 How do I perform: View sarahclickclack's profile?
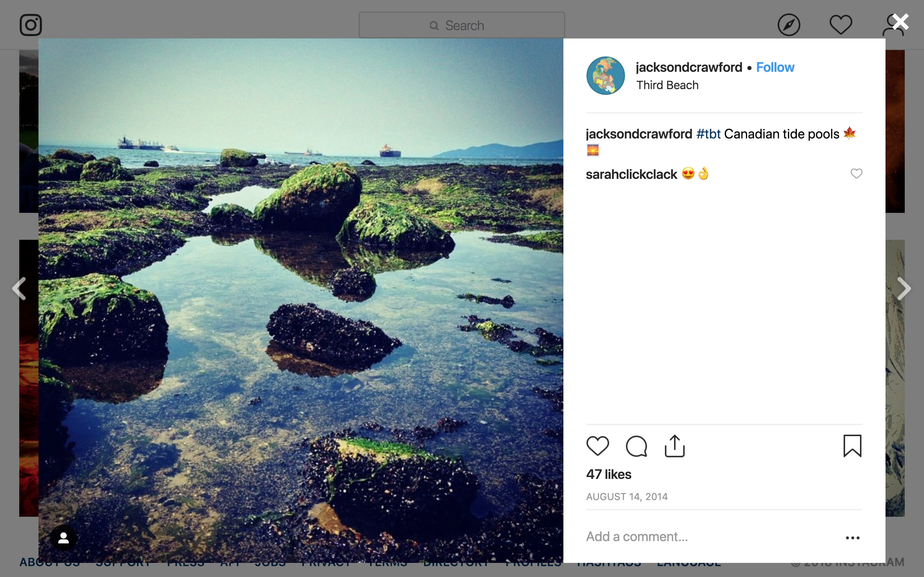(x=631, y=174)
